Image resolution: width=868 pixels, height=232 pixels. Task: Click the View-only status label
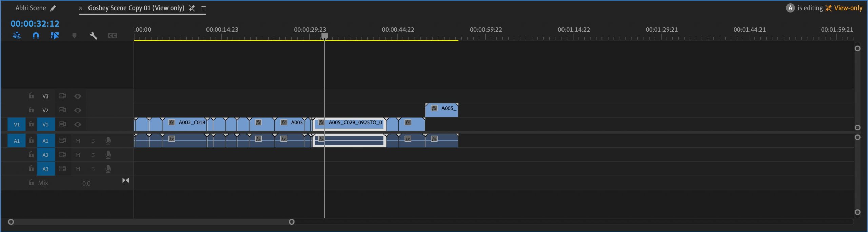848,8
